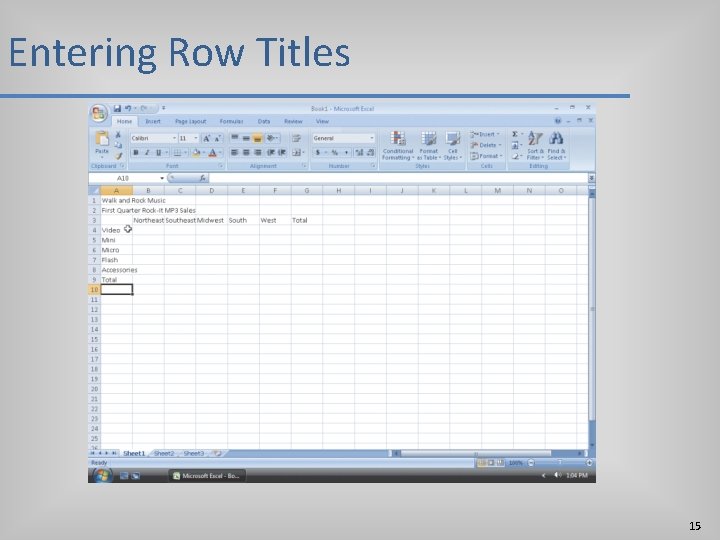Save the workbook from Quick Access Toolbar
720x540 pixels.
coord(117,108)
